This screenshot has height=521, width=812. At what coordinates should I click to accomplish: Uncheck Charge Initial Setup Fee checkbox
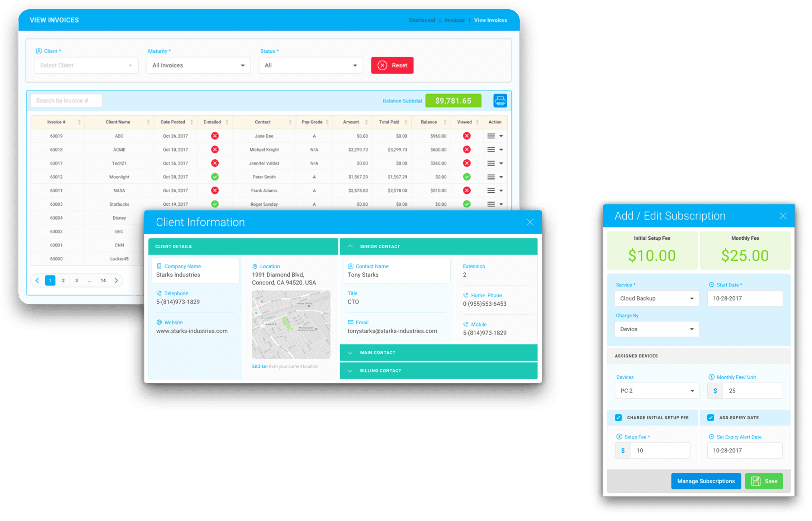[618, 418]
